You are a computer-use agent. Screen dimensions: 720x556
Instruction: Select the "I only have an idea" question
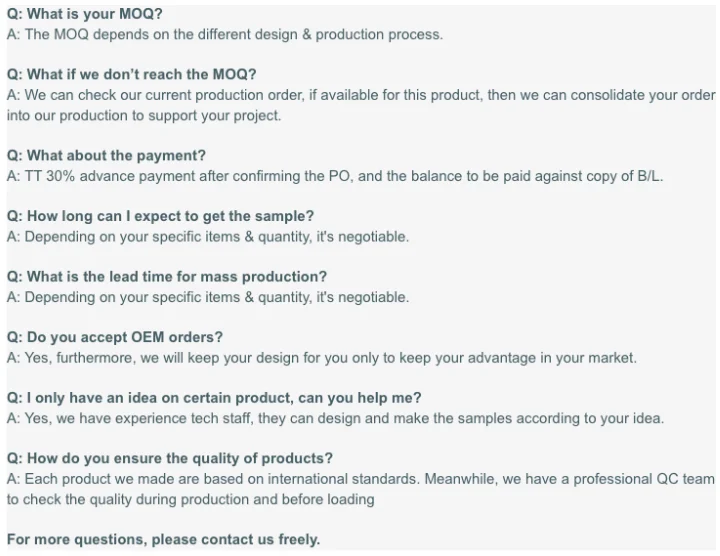214,398
